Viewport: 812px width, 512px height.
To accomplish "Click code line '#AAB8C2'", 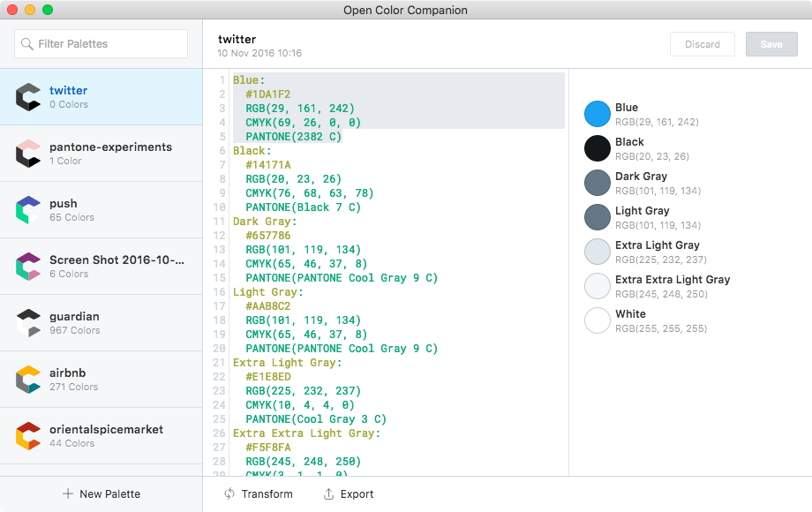I will tap(268, 306).
